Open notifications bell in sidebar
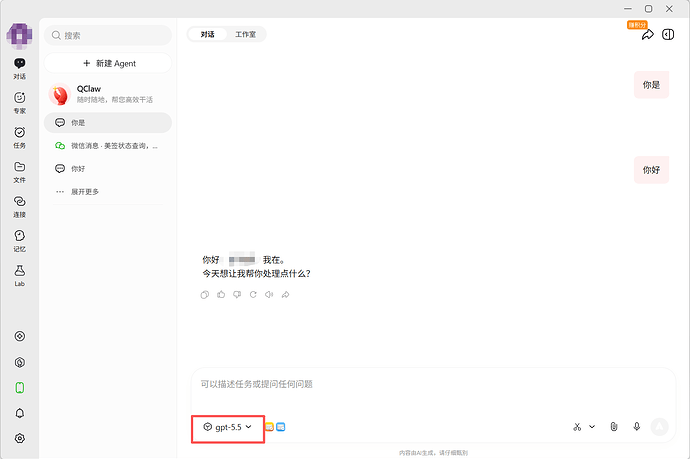Viewport: 690px width, 459px height. pyautogui.click(x=19, y=413)
